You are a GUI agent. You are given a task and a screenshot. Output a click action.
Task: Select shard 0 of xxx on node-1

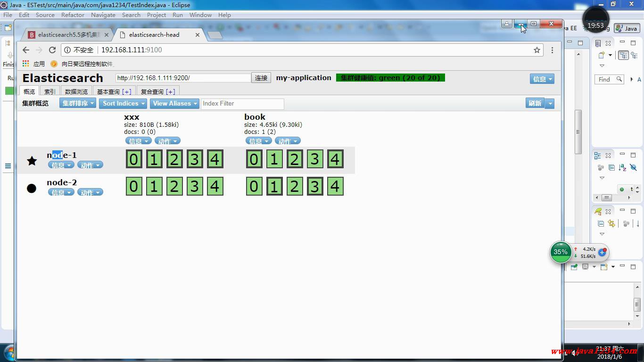134,159
